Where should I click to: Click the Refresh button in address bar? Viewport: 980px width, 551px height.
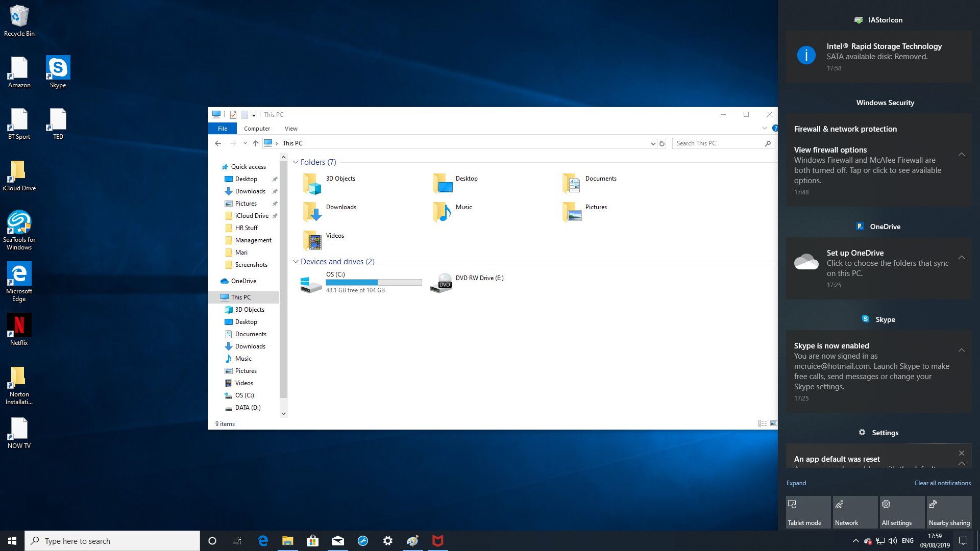pos(662,143)
